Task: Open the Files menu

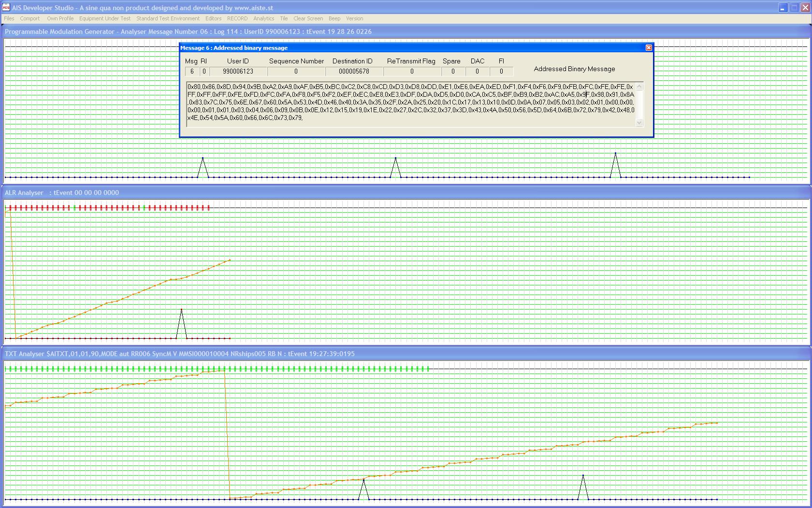Action: click(9, 18)
